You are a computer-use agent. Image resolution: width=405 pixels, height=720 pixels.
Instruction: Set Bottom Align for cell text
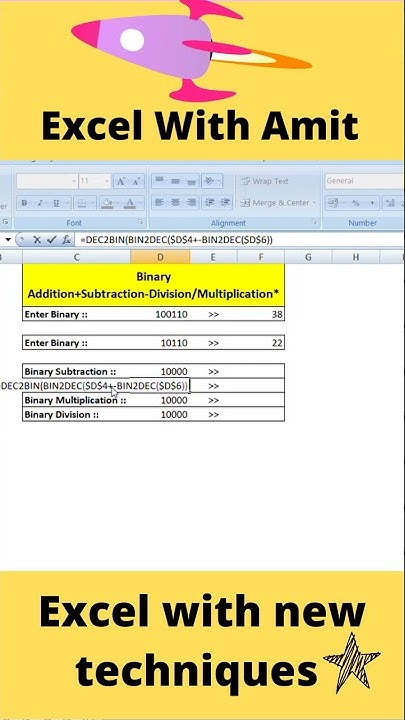pyautogui.click(x=191, y=181)
